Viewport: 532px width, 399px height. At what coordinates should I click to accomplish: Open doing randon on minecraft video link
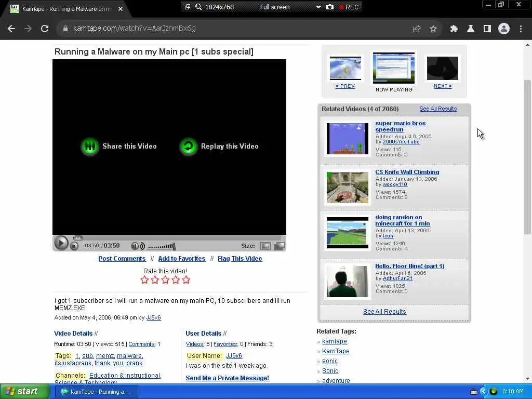(x=403, y=220)
